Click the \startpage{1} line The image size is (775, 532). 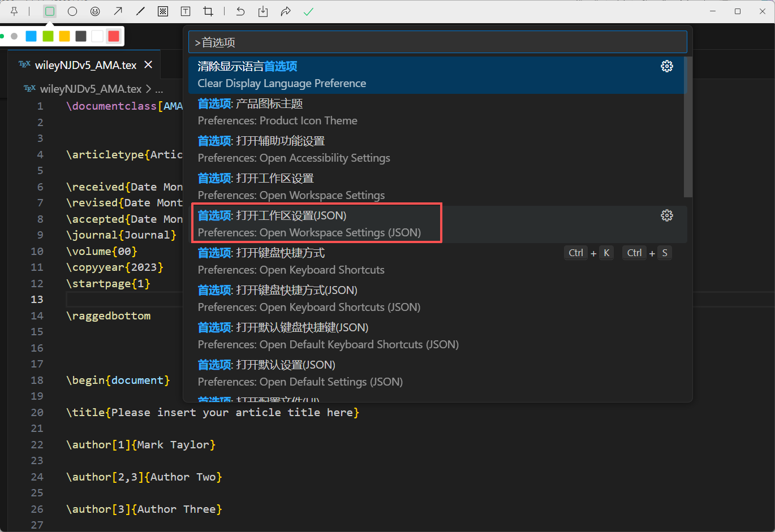109,284
